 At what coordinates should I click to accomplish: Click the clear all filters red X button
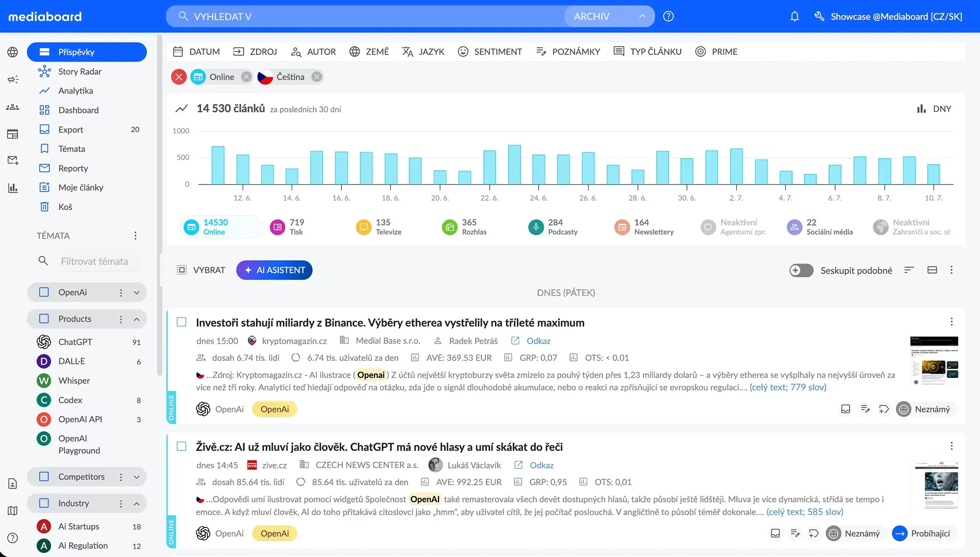click(x=179, y=77)
